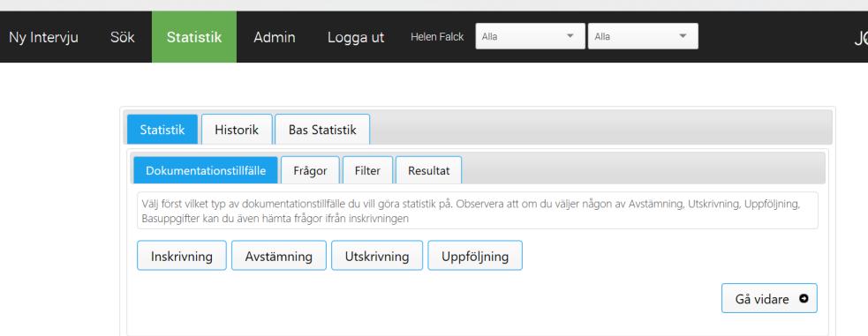Screen dimensions: 868x336
Task: Go to the Frågor sub-tab
Action: [x=310, y=170]
